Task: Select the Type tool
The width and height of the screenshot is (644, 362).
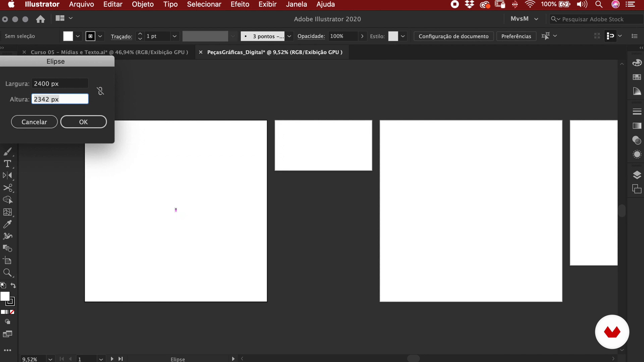Action: 8,164
